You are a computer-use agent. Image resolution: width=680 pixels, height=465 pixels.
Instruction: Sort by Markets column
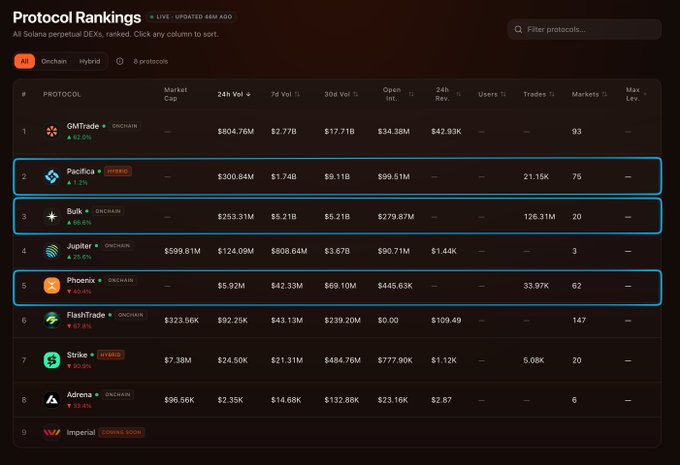pyautogui.click(x=589, y=94)
